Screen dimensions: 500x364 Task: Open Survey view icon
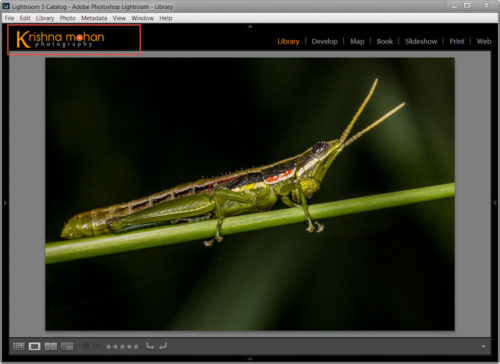[x=67, y=346]
